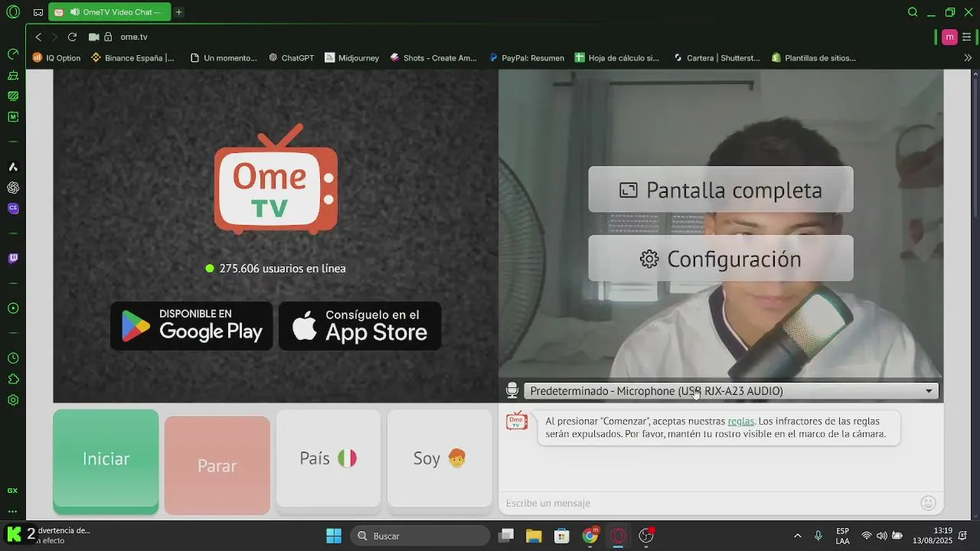Click the Parar button

217,465
